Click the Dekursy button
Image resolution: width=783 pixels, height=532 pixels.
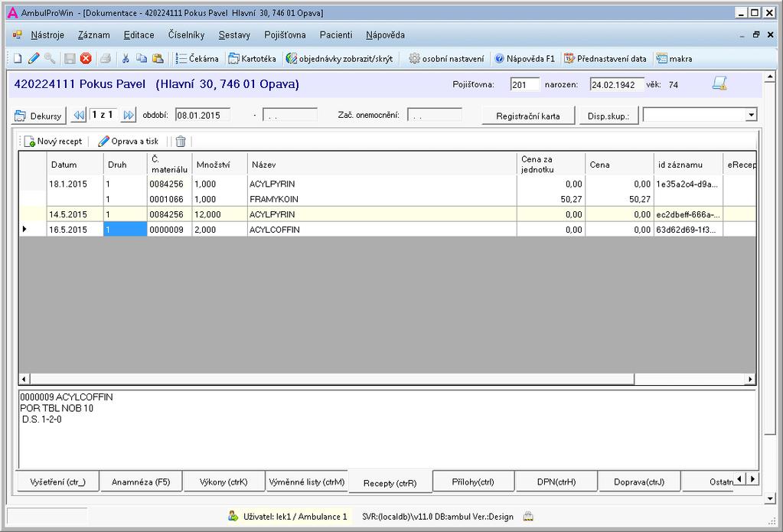[x=38, y=116]
